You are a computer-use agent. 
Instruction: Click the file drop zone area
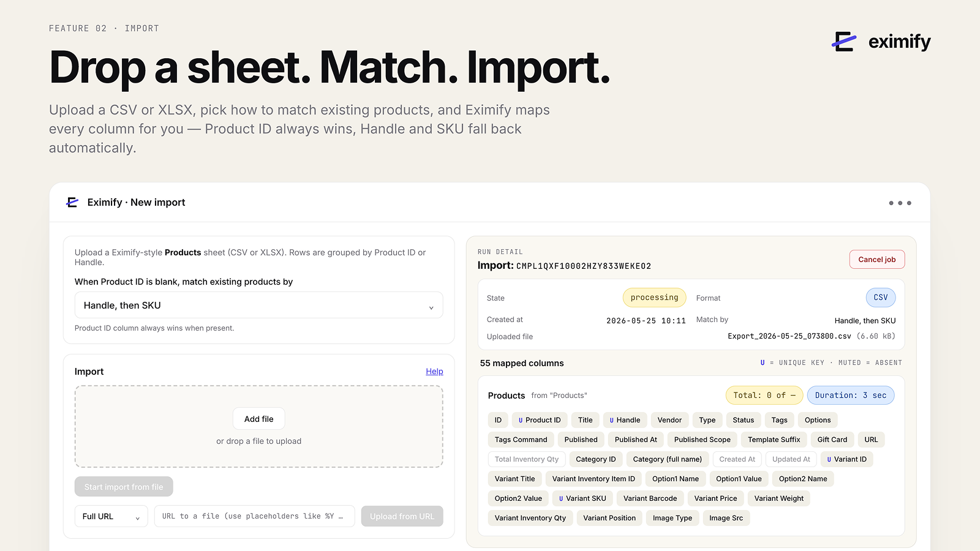click(x=258, y=427)
